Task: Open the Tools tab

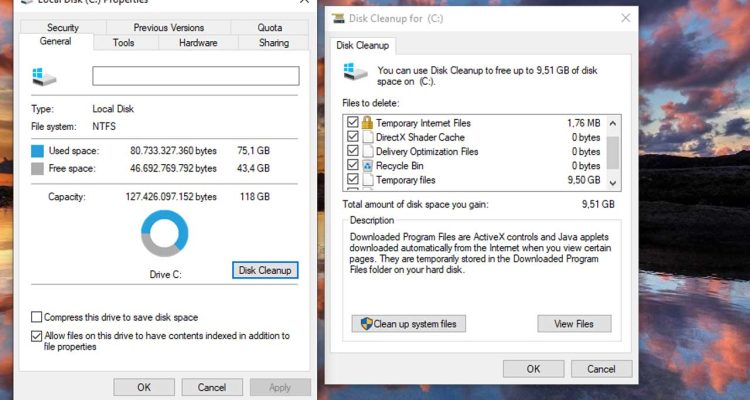Action: [123, 43]
